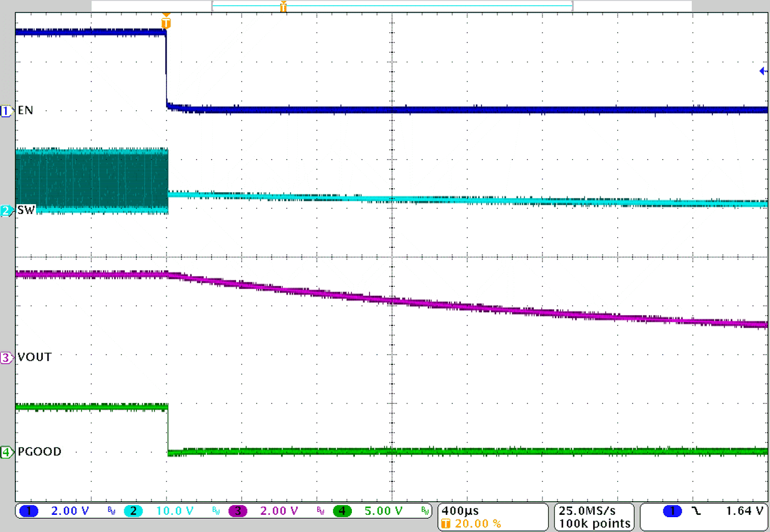Select the Channel 2 badge showing 10.0 V
770x532 pixels.
pyautogui.click(x=133, y=511)
